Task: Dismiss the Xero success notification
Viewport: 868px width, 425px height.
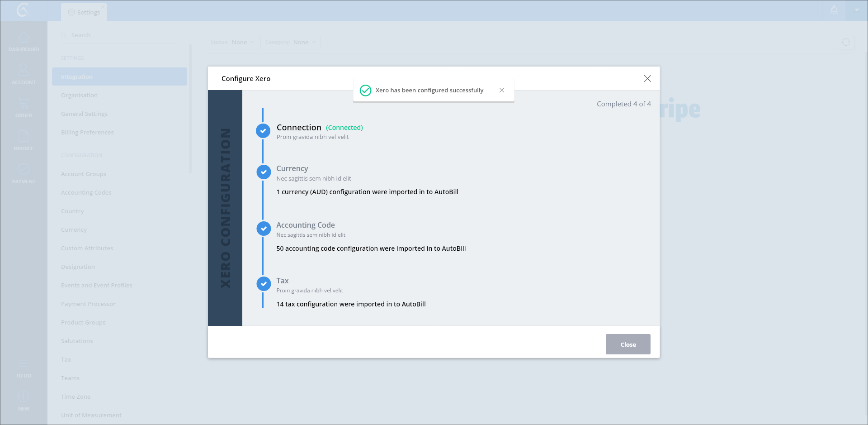Action: pyautogui.click(x=502, y=90)
